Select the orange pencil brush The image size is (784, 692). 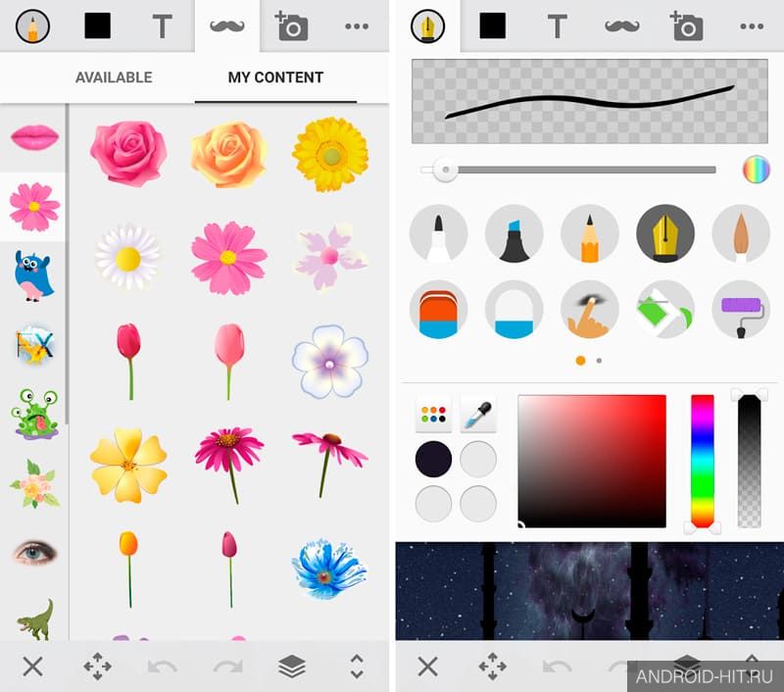590,233
